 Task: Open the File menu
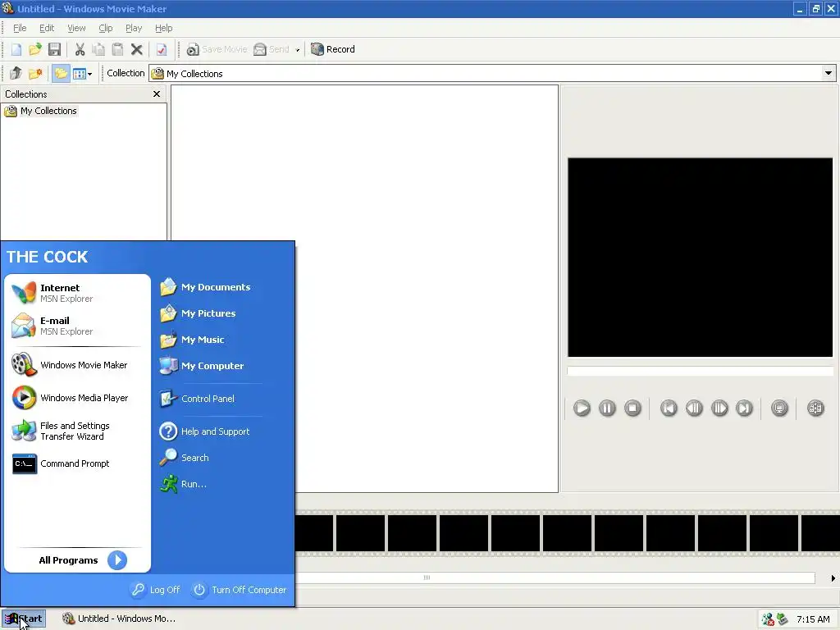tap(20, 28)
